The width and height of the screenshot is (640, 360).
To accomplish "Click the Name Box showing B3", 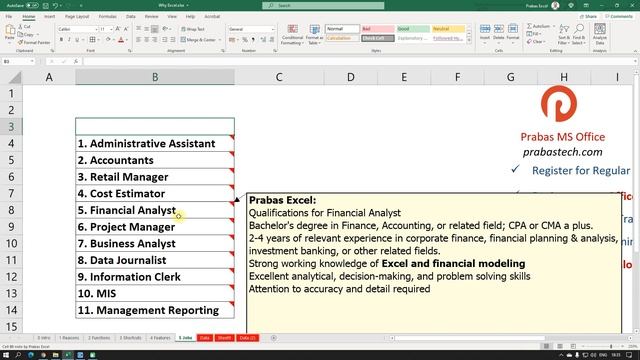I will pyautogui.click(x=18, y=62).
